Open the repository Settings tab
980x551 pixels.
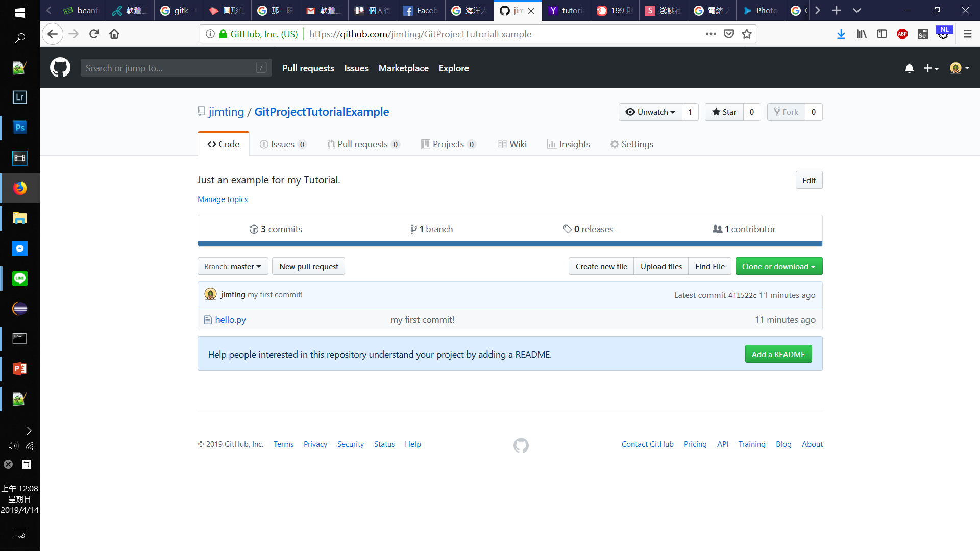coord(632,144)
